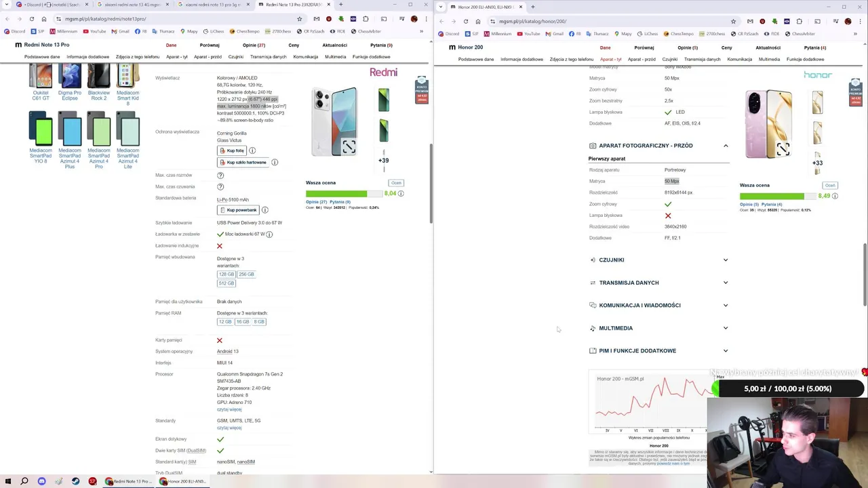Show info next to Moc ładowarki 67 W

tap(269, 235)
